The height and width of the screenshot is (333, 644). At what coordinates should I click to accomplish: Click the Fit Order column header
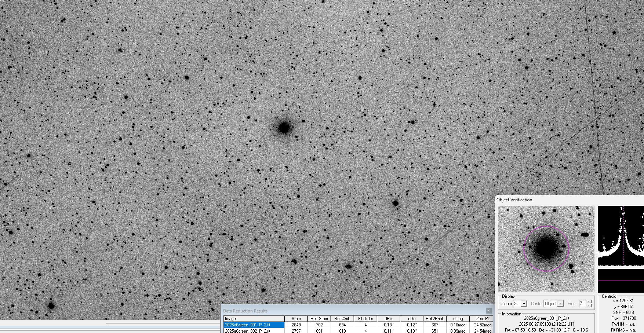pyautogui.click(x=365, y=318)
